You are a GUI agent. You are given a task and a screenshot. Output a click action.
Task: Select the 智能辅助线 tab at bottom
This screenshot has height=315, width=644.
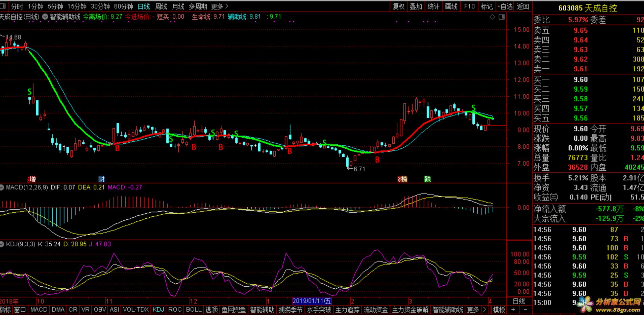coord(448,310)
